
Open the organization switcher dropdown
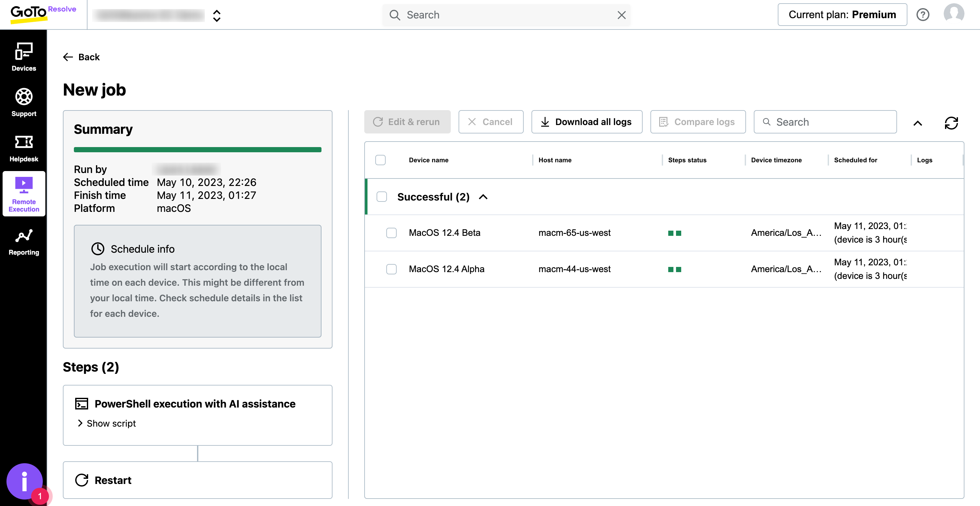(216, 15)
